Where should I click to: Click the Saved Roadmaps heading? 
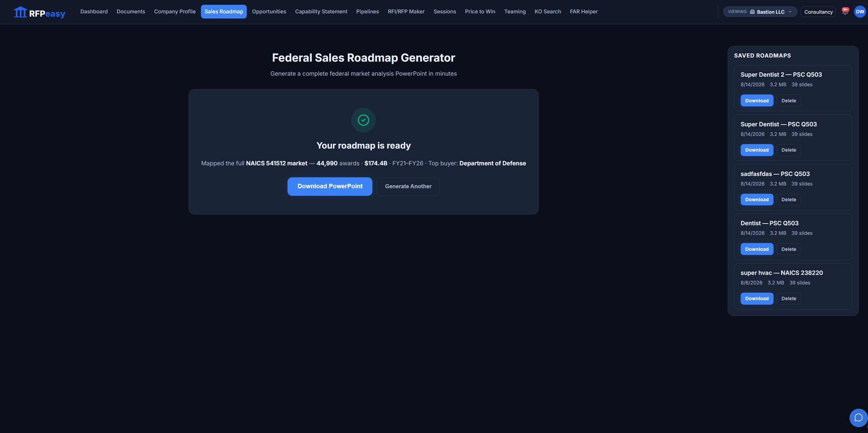762,55
